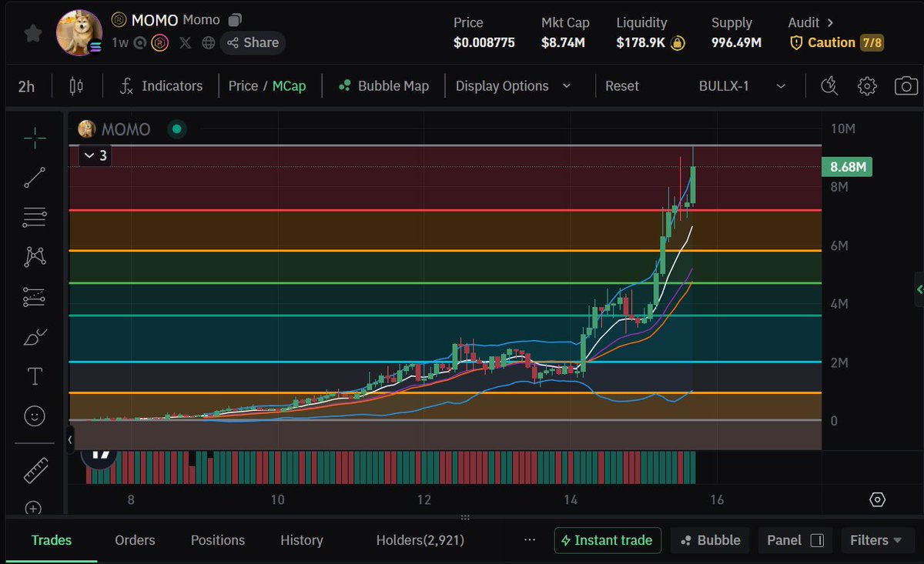The width and height of the screenshot is (924, 564).
Task: Select the crosshair cursor tool
Action: tap(35, 139)
